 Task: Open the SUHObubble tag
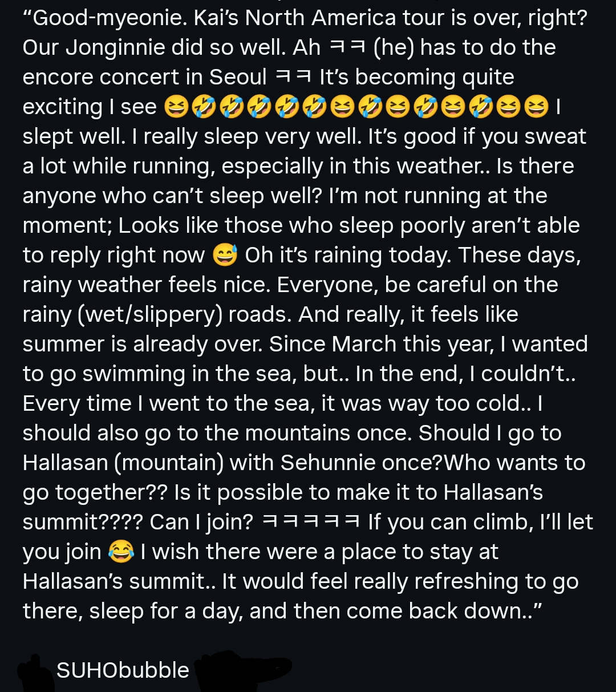123,670
